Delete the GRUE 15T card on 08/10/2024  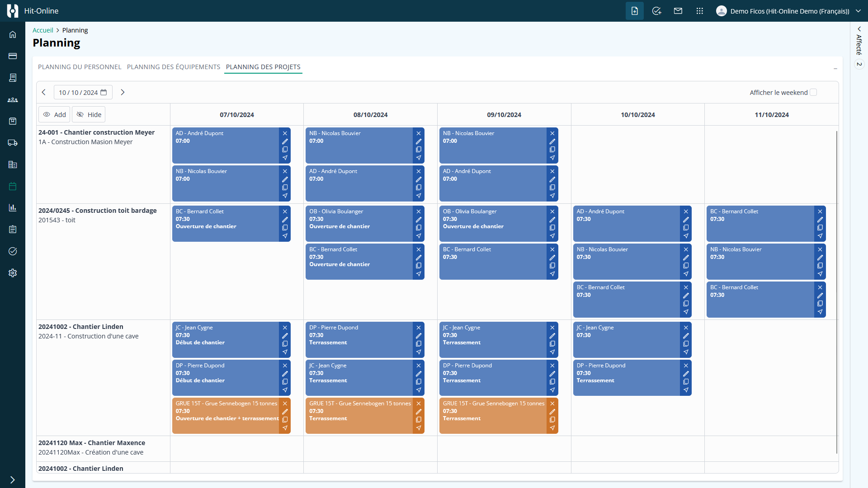419,404
